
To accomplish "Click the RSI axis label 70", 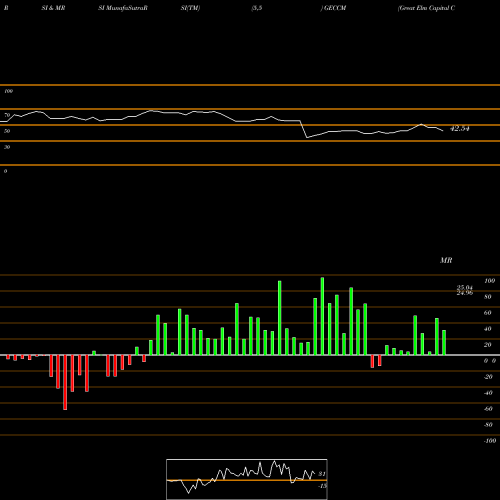I will (x=7, y=115).
